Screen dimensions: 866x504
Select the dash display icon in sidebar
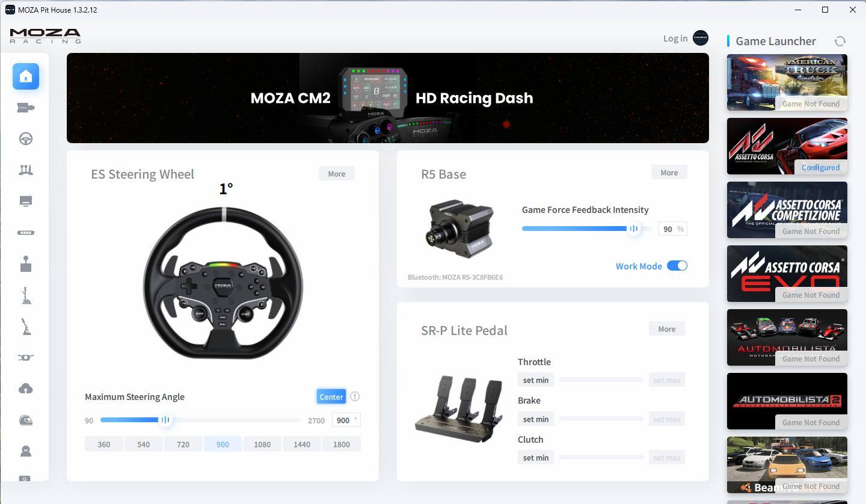point(26,201)
